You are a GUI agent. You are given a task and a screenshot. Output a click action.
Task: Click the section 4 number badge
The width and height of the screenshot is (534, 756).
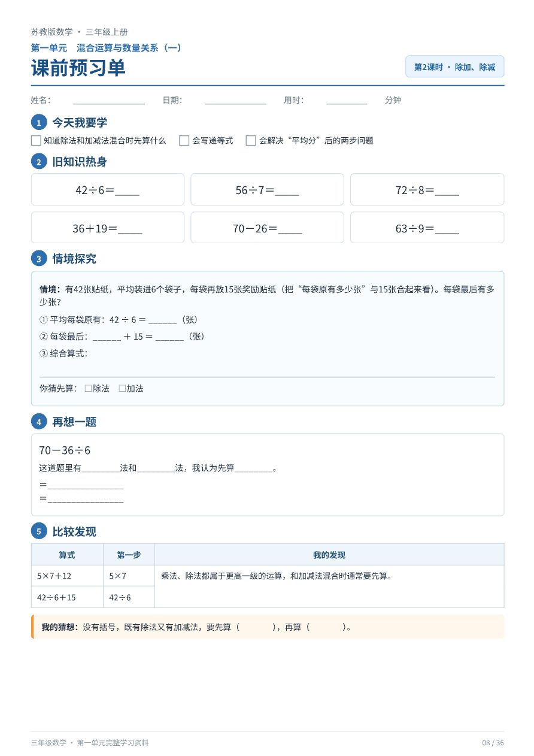(39, 422)
